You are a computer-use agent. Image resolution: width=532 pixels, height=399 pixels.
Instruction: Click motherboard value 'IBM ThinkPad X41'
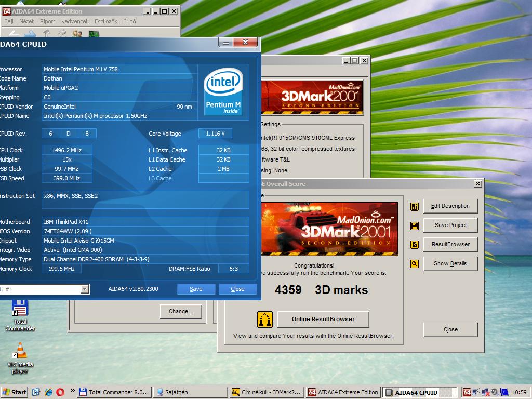[x=66, y=222]
